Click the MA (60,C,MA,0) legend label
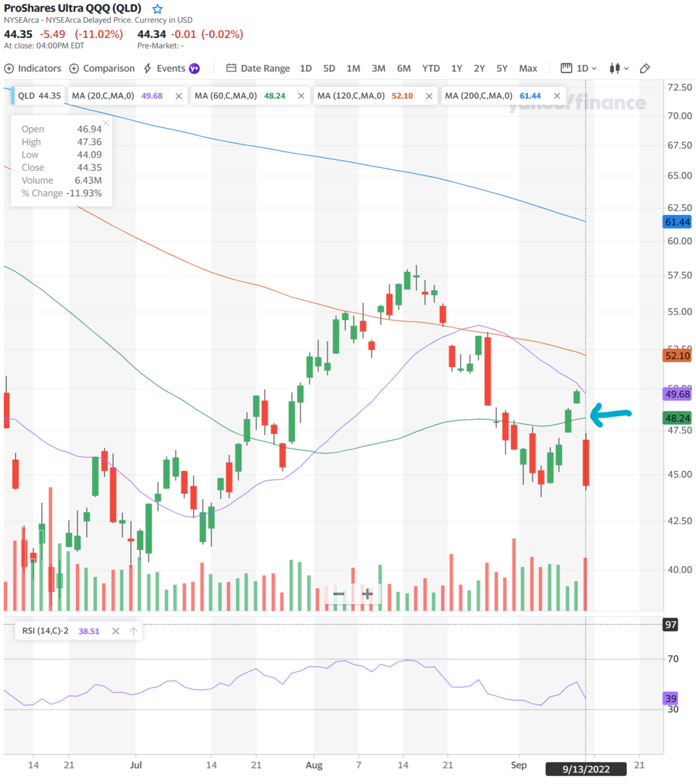Screen dimensions: 696x784 click(225, 96)
